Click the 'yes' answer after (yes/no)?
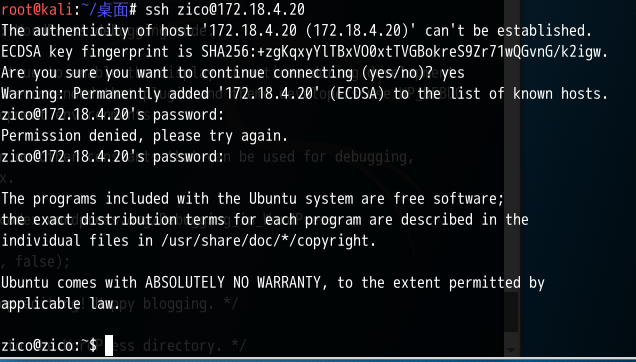 [453, 73]
